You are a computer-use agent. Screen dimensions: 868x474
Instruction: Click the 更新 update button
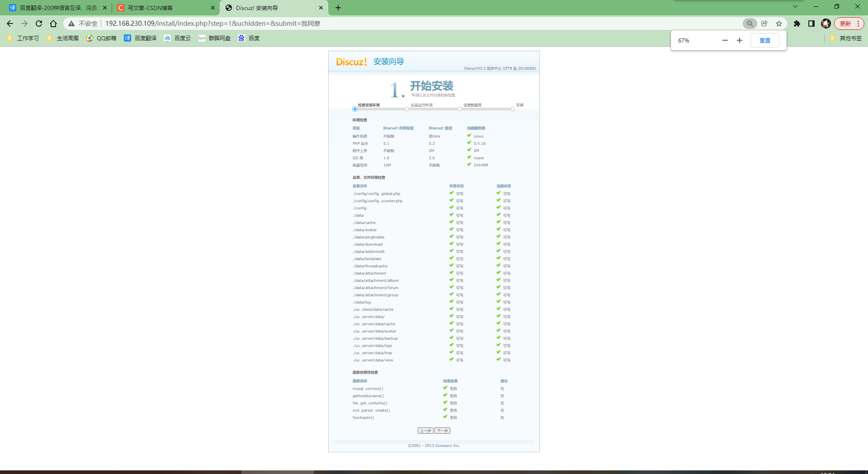click(849, 24)
